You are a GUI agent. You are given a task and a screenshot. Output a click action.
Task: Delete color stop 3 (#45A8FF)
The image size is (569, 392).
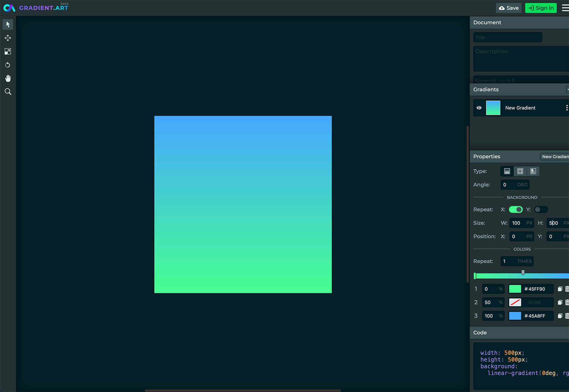coord(567,316)
